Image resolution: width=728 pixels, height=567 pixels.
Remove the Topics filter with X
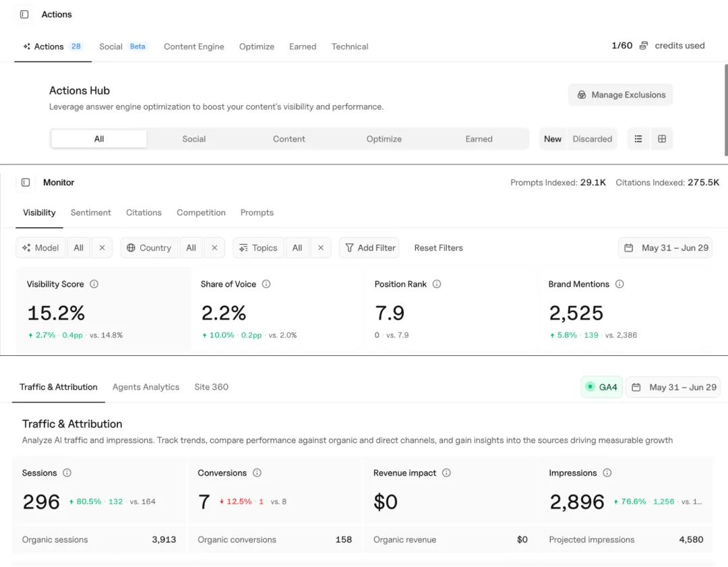pyautogui.click(x=321, y=248)
